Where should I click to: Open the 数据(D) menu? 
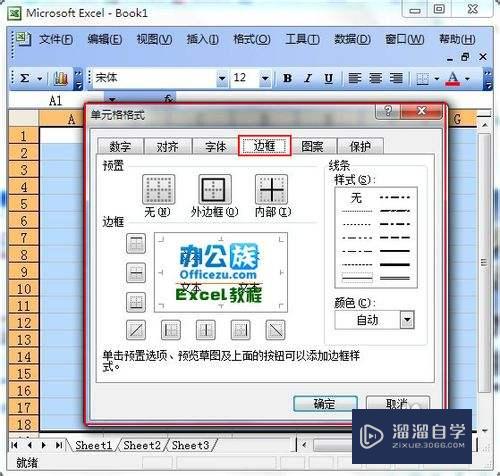click(352, 39)
